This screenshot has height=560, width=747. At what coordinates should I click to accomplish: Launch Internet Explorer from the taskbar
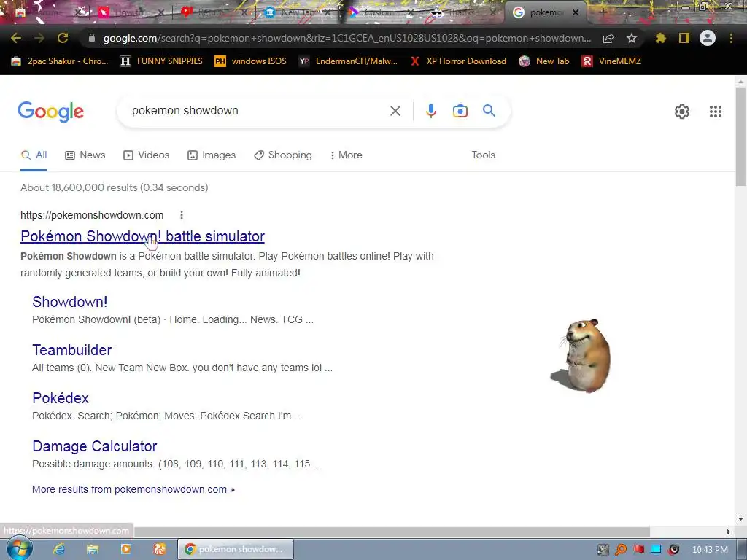pyautogui.click(x=59, y=549)
